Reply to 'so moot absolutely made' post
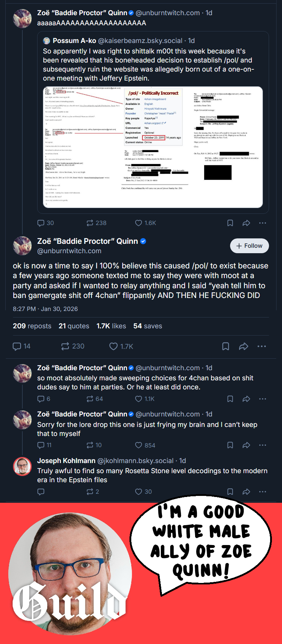The image size is (282, 644). pyautogui.click(x=44, y=399)
